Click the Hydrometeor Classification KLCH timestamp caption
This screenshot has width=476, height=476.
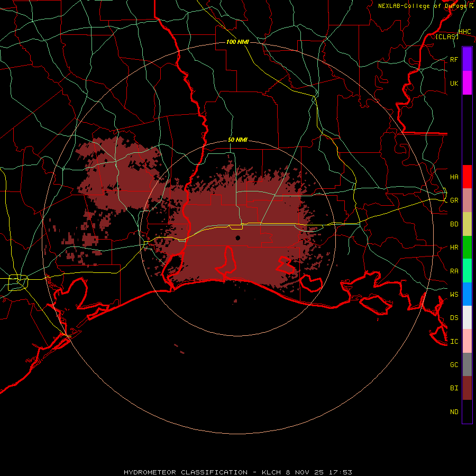[238, 472]
